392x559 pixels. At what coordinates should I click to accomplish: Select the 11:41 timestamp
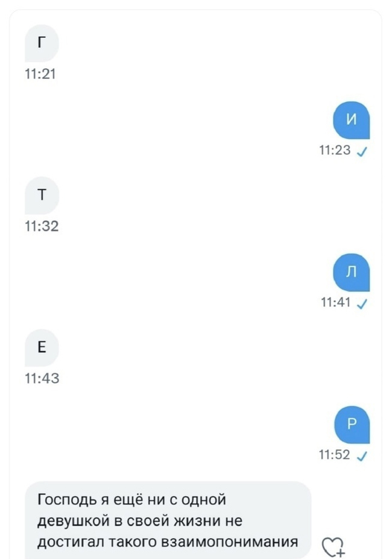pos(335,303)
